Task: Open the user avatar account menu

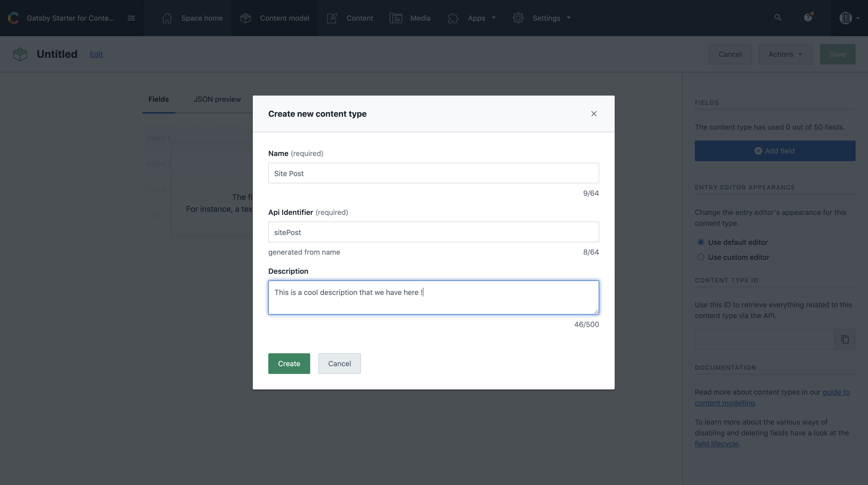Action: point(846,18)
